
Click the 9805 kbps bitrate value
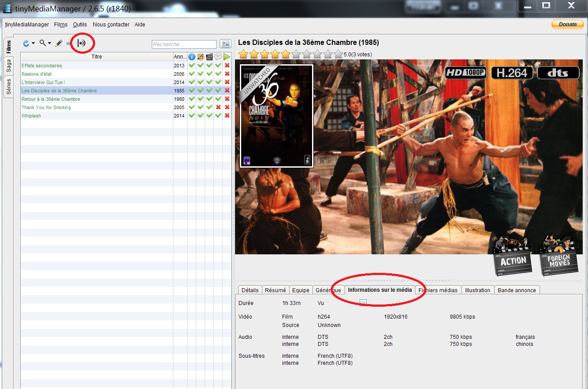point(463,317)
